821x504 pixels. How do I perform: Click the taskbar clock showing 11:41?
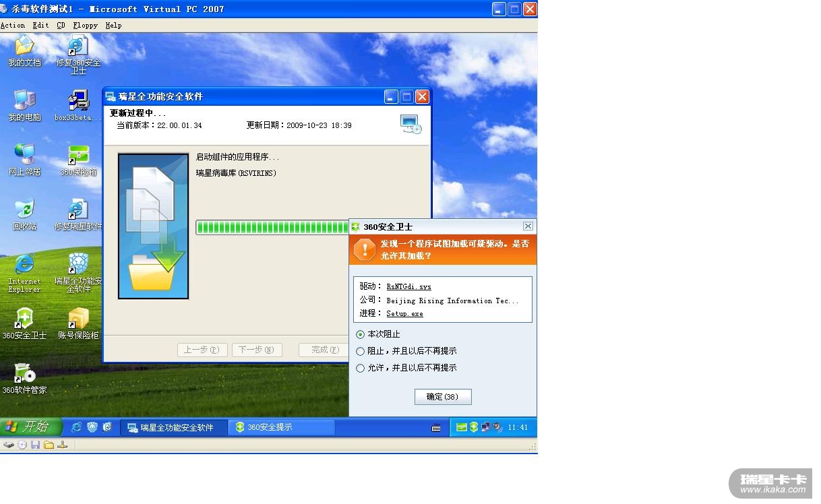tap(518, 427)
